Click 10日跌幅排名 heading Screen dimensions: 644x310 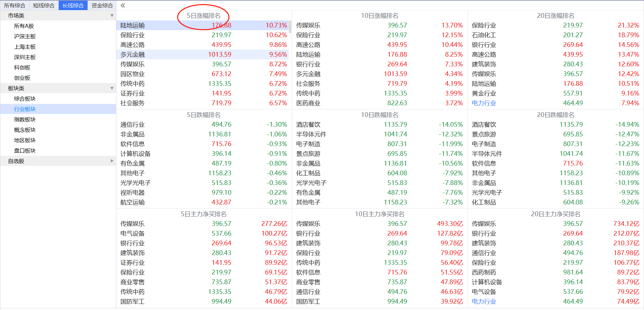point(380,115)
